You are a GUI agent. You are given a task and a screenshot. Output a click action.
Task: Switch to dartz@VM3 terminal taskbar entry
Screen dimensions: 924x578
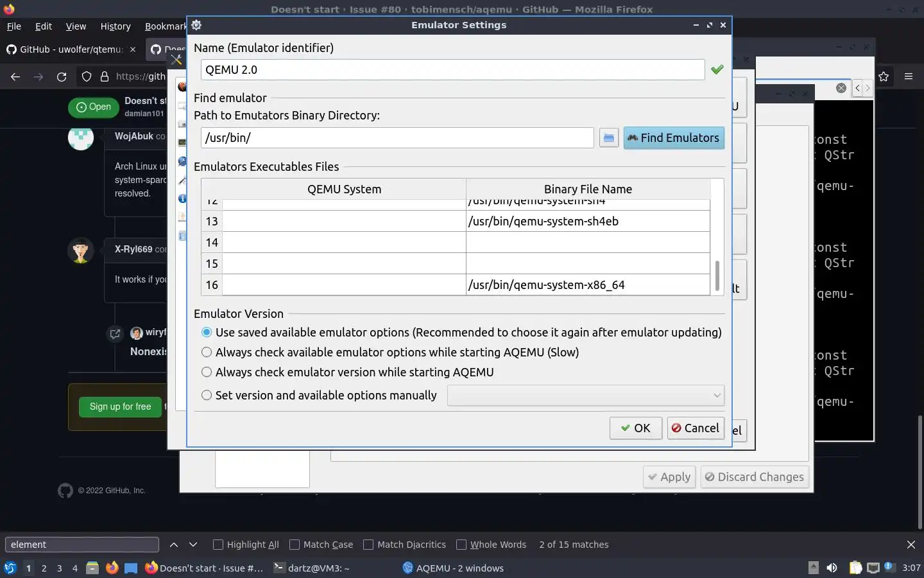click(x=312, y=568)
